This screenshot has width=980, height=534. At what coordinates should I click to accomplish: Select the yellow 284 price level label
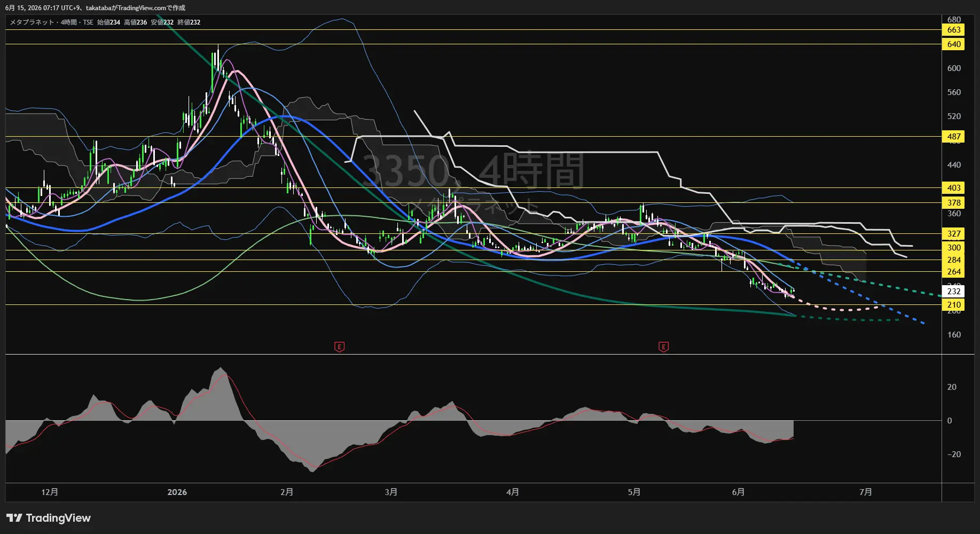pyautogui.click(x=954, y=261)
